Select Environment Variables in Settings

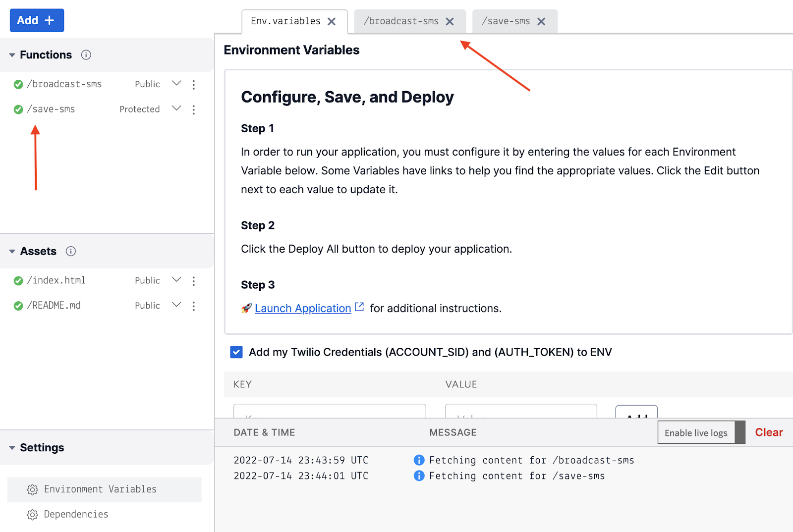pyautogui.click(x=105, y=489)
